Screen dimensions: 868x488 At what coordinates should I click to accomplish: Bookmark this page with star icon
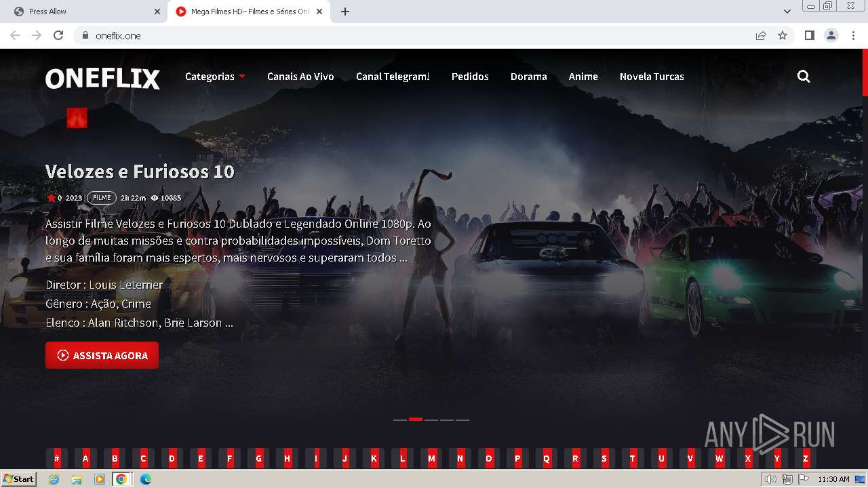(x=783, y=35)
